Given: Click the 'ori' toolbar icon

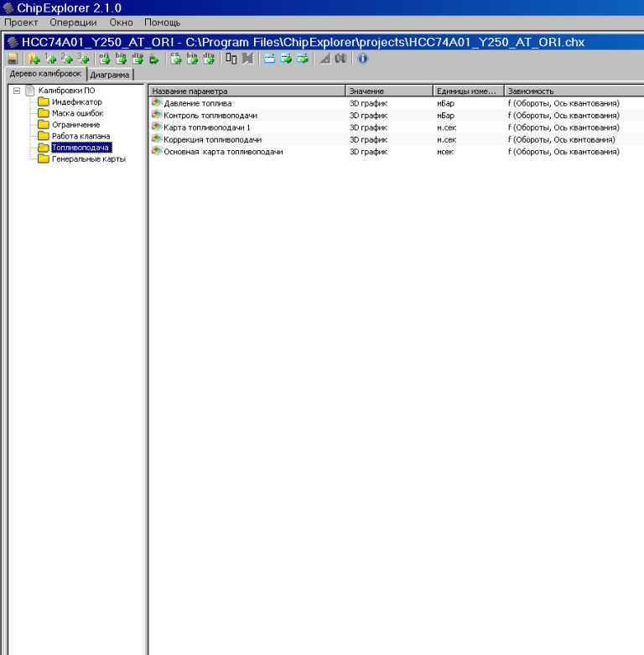Looking at the screenshot, I should coord(105,59).
